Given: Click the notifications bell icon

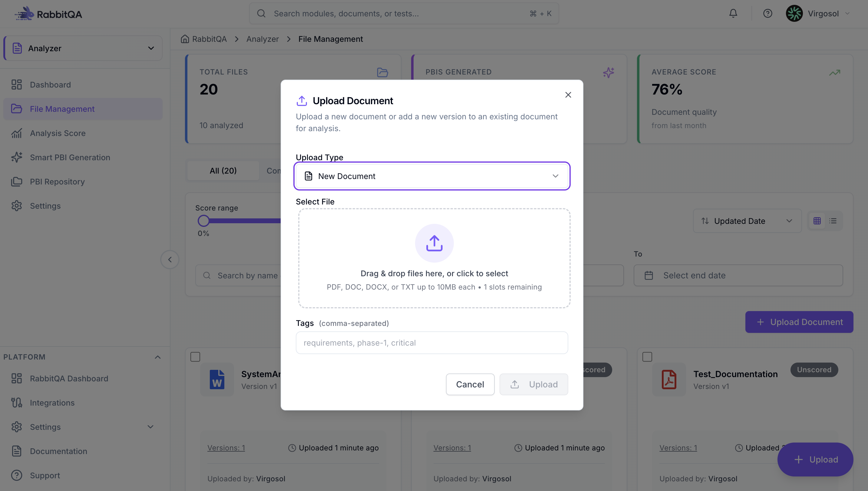Looking at the screenshot, I should tap(733, 14).
